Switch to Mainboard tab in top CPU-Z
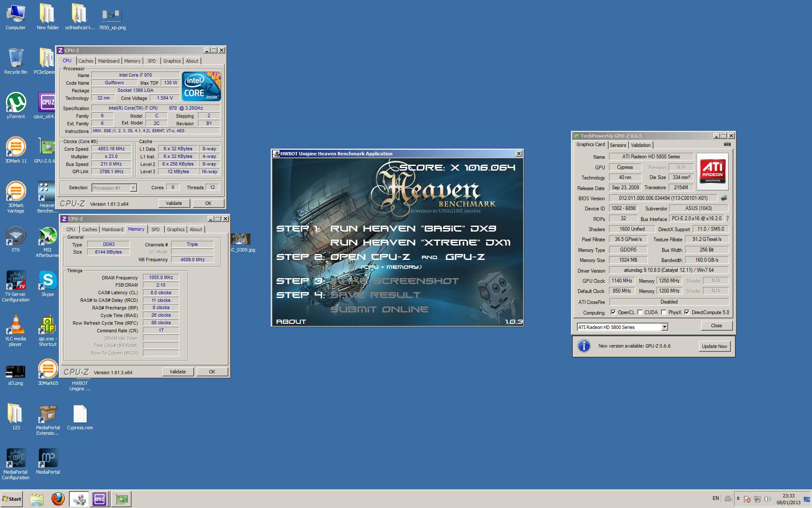 (x=109, y=61)
